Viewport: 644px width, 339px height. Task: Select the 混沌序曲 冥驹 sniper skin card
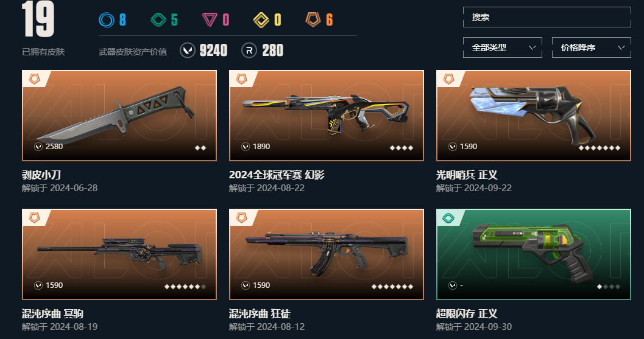[119, 254]
